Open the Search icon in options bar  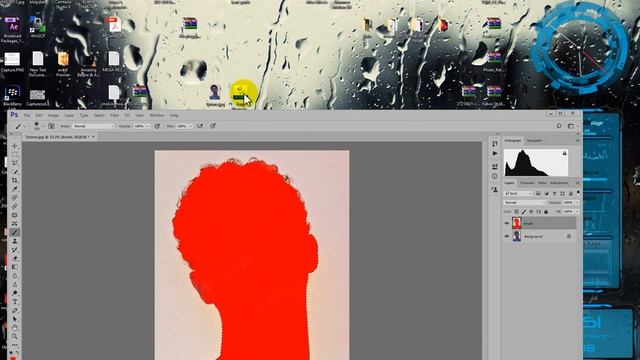[x=559, y=126]
